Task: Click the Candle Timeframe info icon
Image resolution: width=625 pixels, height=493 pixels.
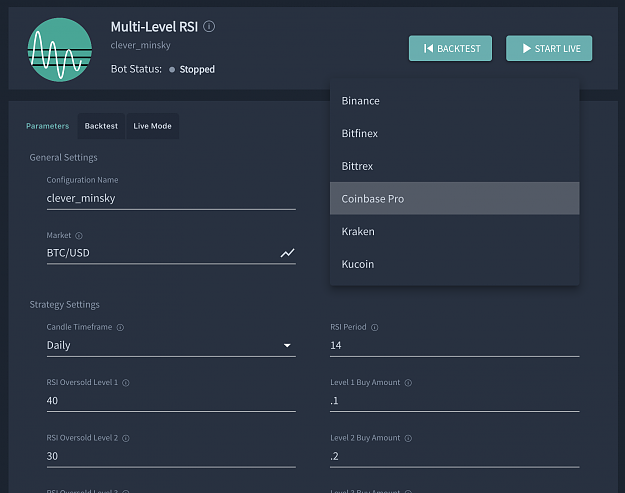Action: pos(120,327)
